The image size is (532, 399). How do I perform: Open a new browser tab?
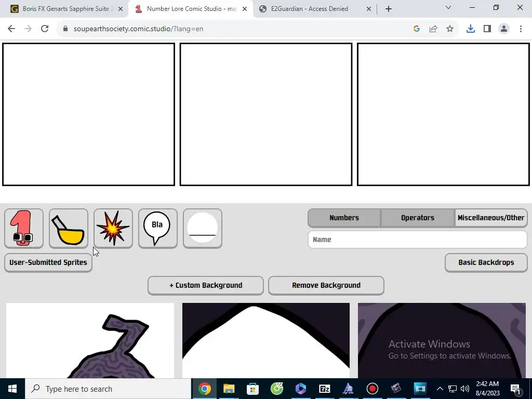pyautogui.click(x=389, y=9)
